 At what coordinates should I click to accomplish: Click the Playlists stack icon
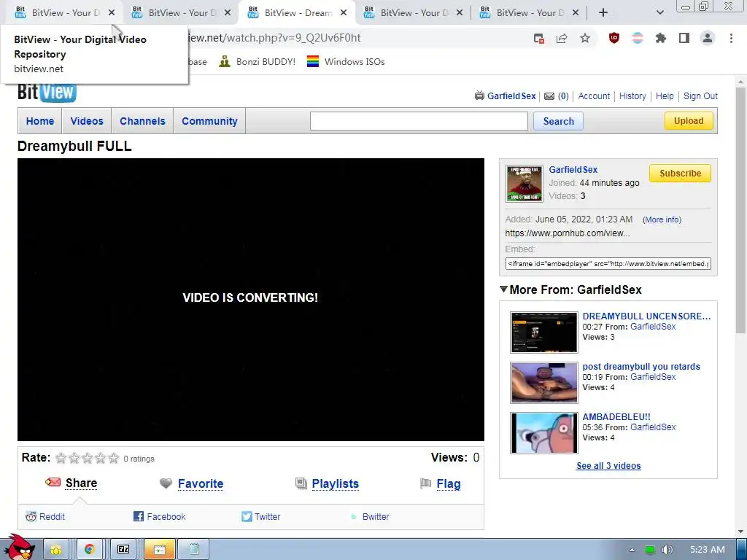tap(301, 483)
